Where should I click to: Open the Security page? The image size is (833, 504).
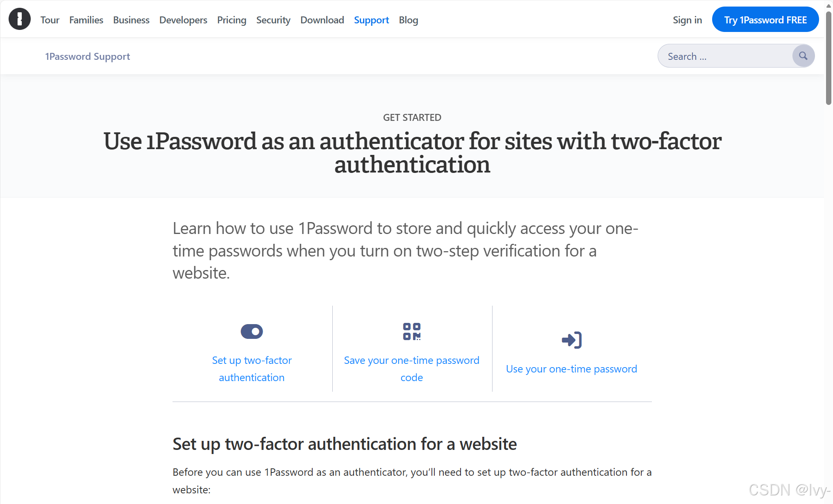273,20
